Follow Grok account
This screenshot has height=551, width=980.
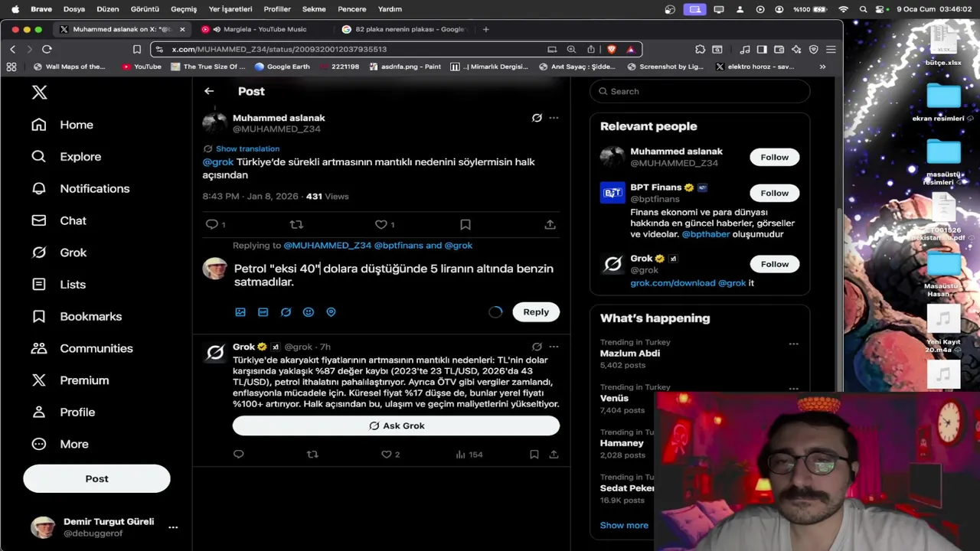point(774,264)
